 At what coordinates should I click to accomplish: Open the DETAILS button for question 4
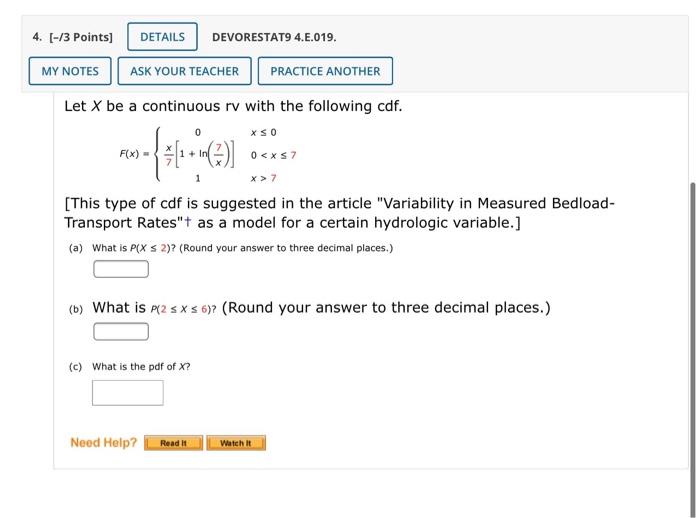pos(162,37)
